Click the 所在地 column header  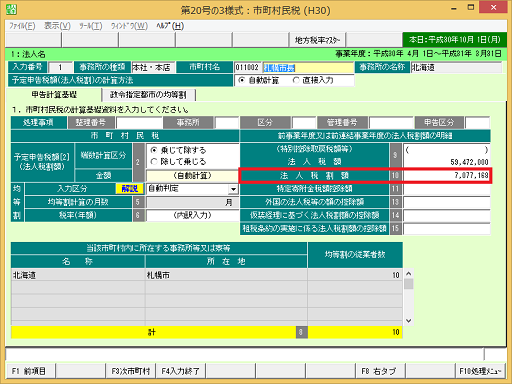(226, 262)
